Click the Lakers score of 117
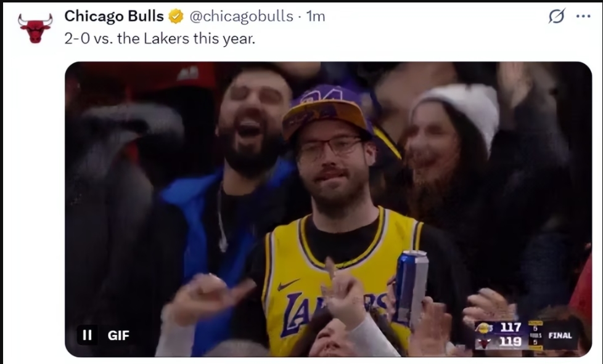 (x=511, y=328)
